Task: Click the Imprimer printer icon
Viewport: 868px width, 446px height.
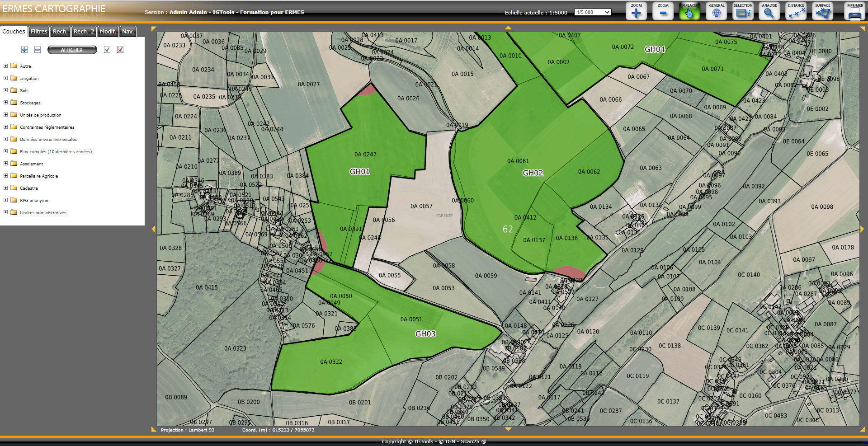Action: coord(854,12)
